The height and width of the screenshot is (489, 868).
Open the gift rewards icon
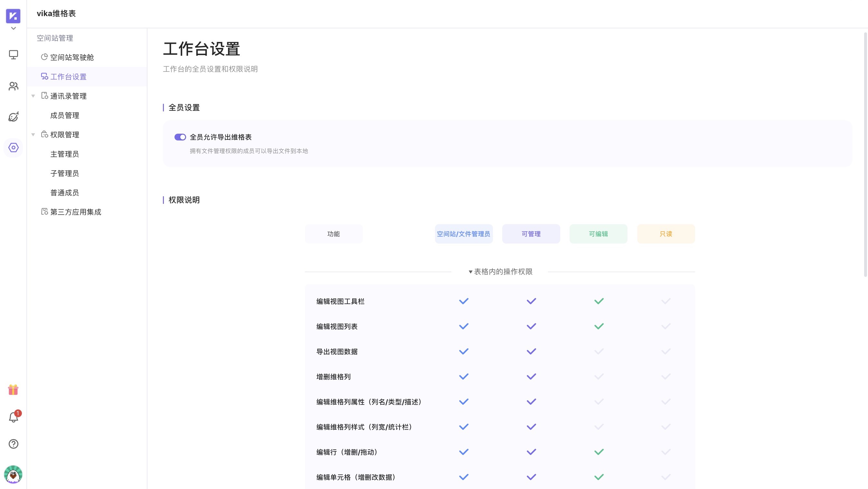[x=13, y=390]
